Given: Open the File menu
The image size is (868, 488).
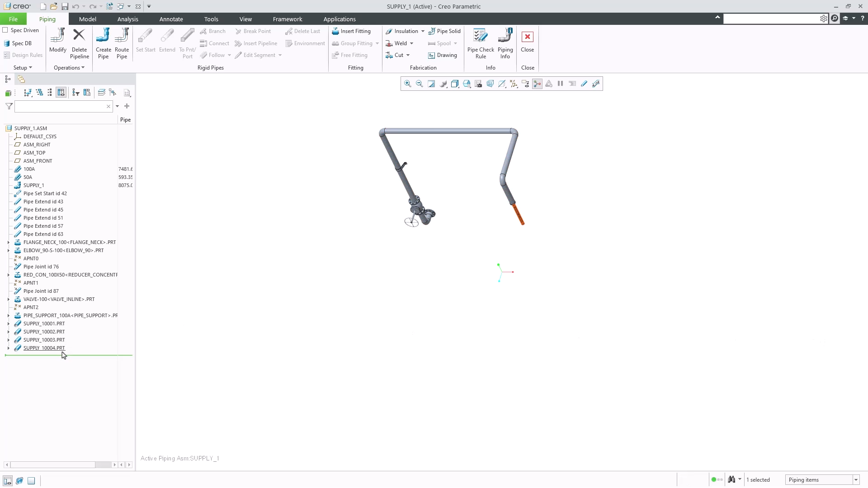Looking at the screenshot, I should 13,19.
